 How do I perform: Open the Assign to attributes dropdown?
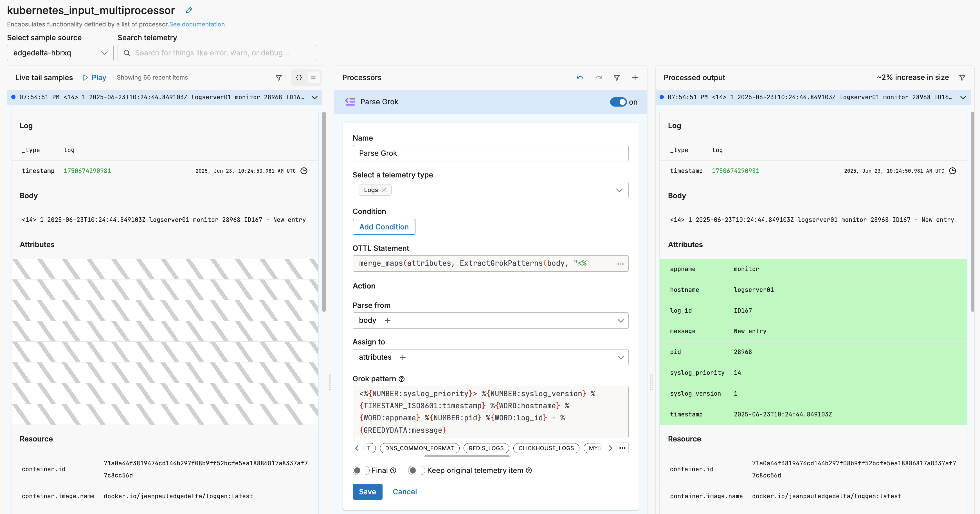pos(620,357)
